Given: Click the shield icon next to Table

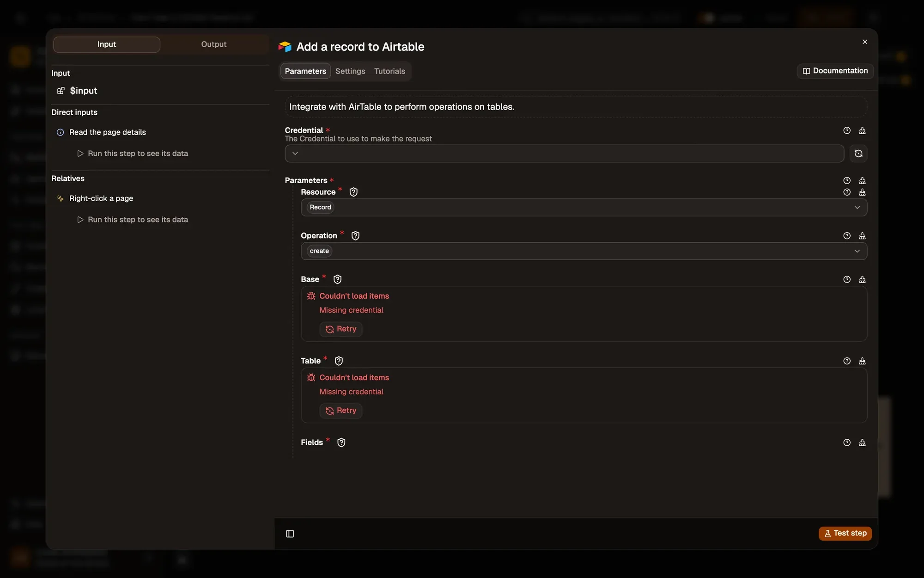Looking at the screenshot, I should tap(339, 361).
